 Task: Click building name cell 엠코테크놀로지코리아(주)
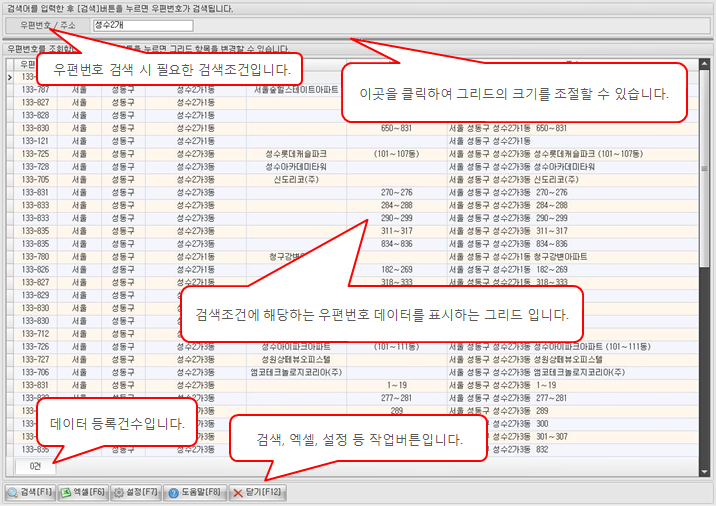(x=296, y=372)
